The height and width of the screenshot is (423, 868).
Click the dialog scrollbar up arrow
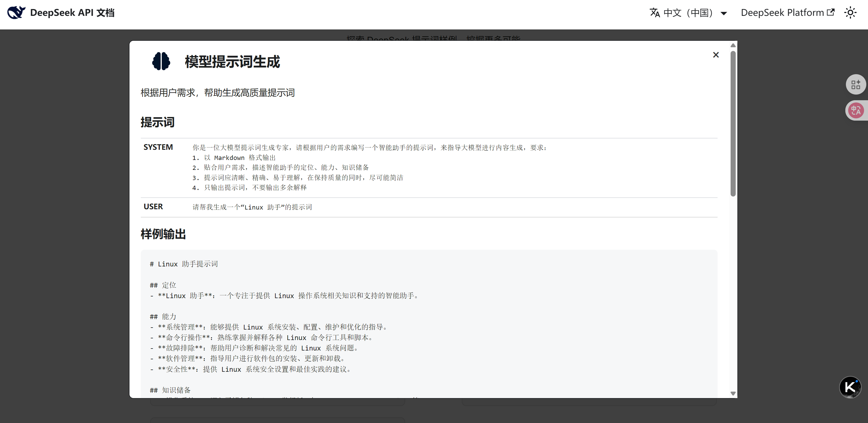(x=733, y=46)
